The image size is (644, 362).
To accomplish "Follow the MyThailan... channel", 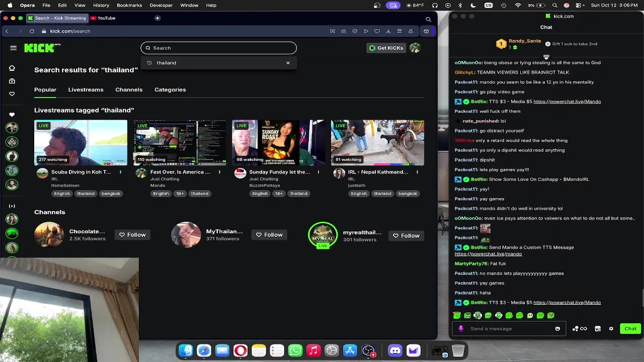I will click(x=269, y=235).
